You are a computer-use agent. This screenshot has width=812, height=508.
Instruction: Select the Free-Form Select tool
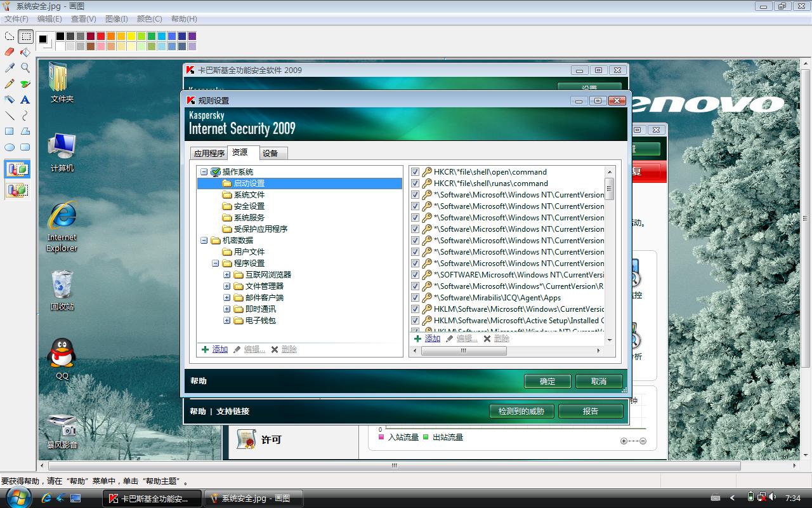[10, 36]
